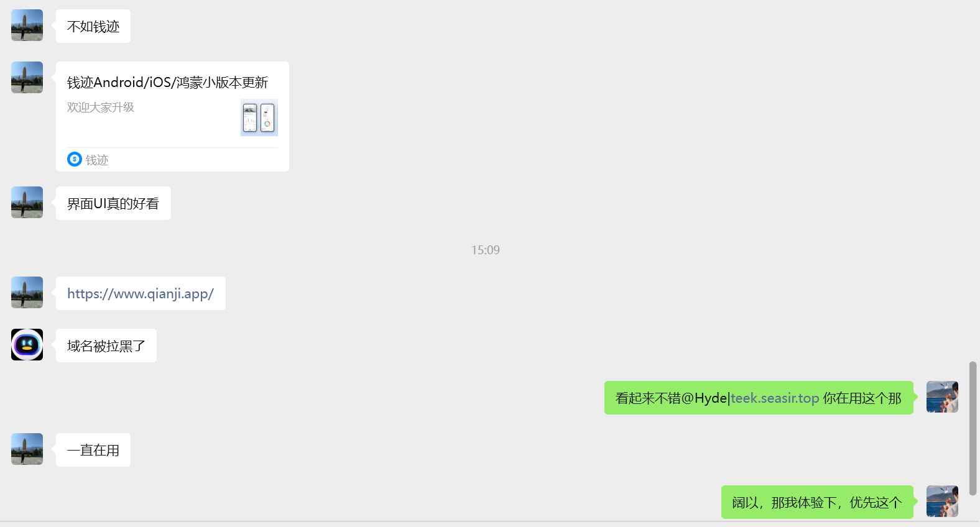Select the 界面UI真的好看 message bubble
The height and width of the screenshot is (527, 980).
[x=113, y=203]
